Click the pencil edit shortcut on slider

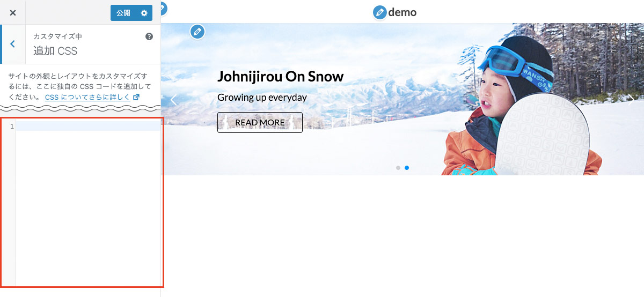pos(197,32)
